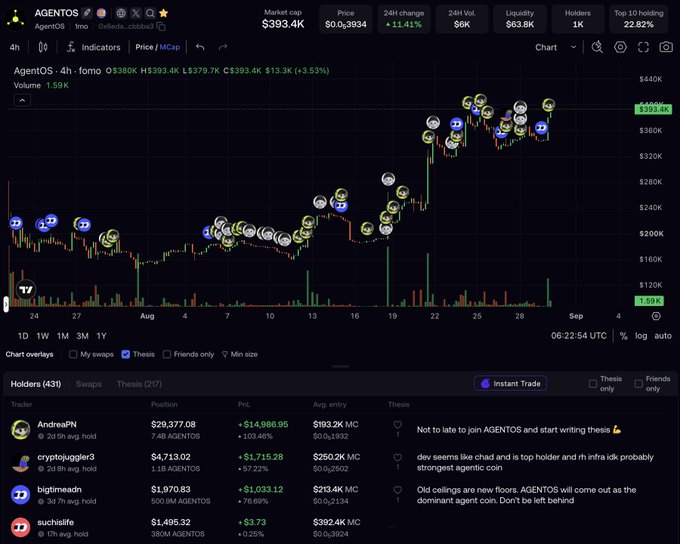Uncheck the Thesis chart overlay checkbox
The image size is (680, 544).
(126, 354)
